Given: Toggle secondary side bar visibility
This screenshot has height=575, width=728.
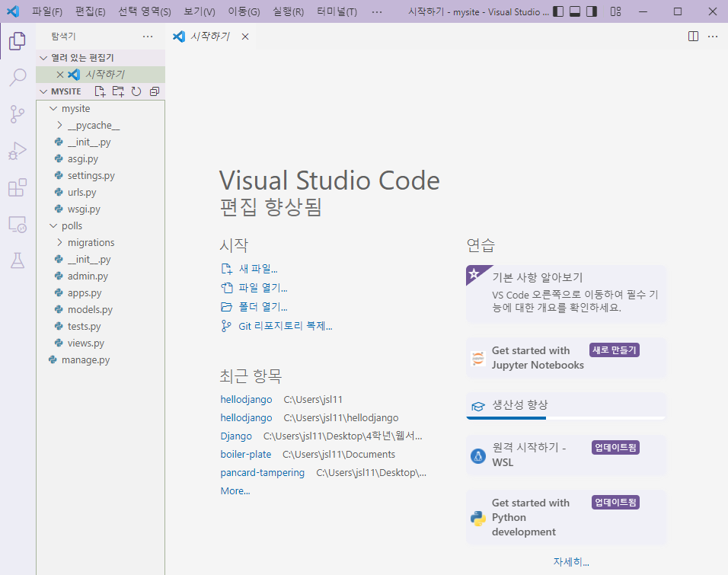Looking at the screenshot, I should tap(592, 11).
